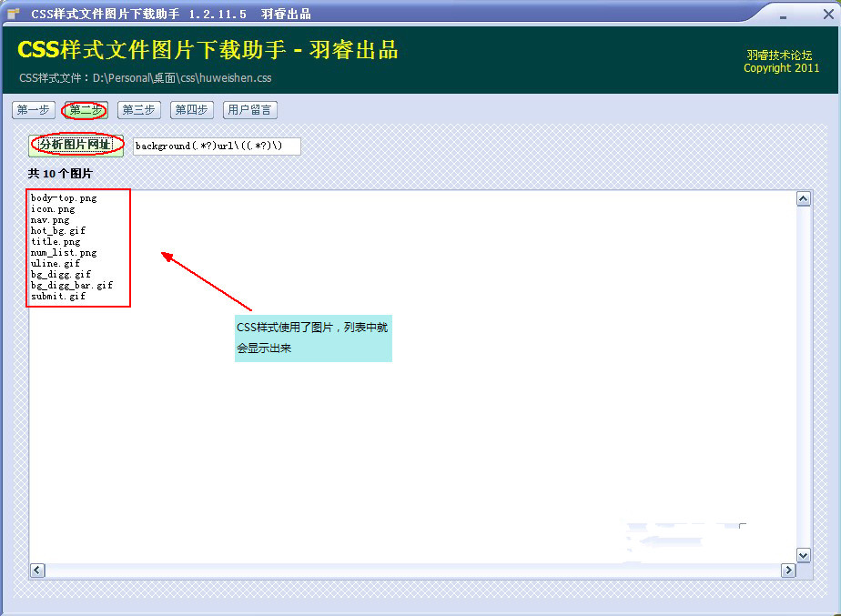Viewport: 841px width, 616px height.
Task: Click the regex pattern input field
Action: (216, 146)
